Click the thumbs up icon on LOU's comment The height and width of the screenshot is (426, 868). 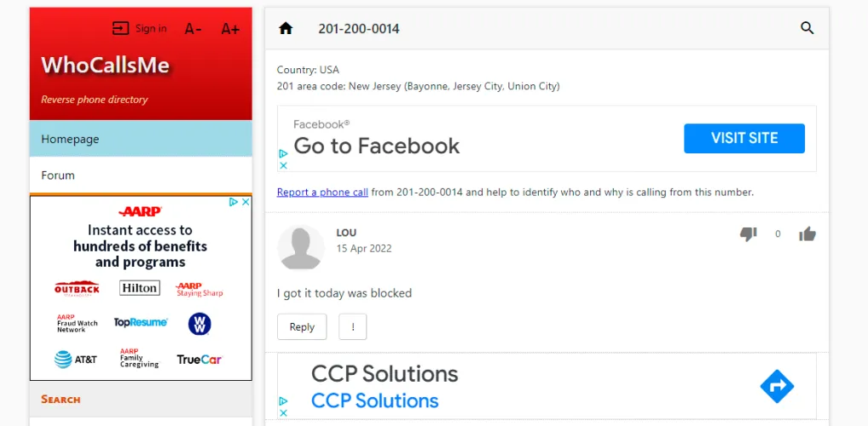tap(807, 233)
